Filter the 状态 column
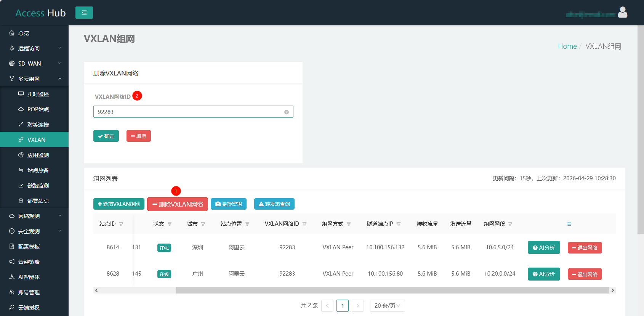644x316 pixels. 170,224
